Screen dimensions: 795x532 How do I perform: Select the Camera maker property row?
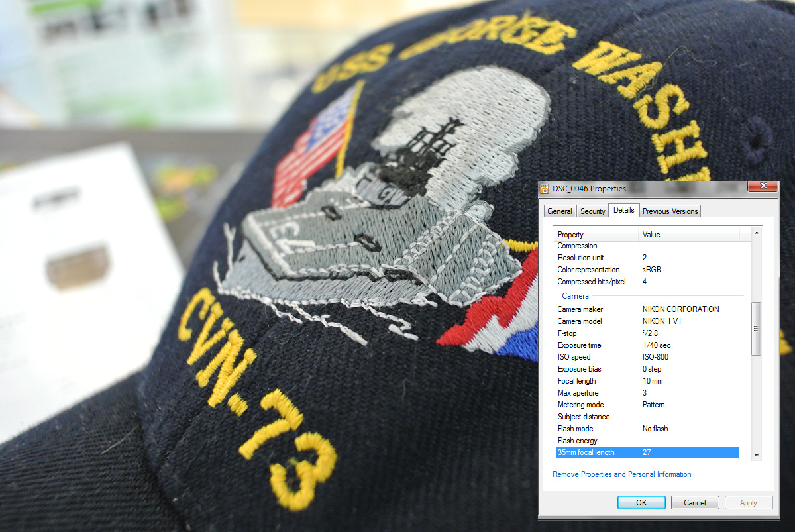[647, 309]
